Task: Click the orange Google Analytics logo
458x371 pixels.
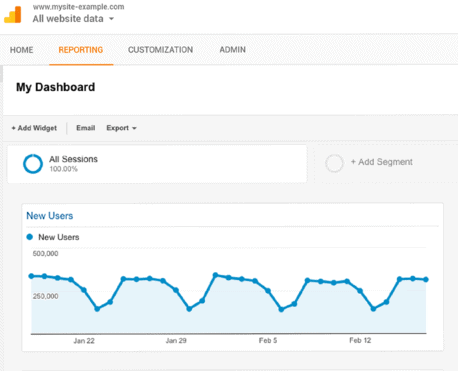Action: tap(13, 15)
